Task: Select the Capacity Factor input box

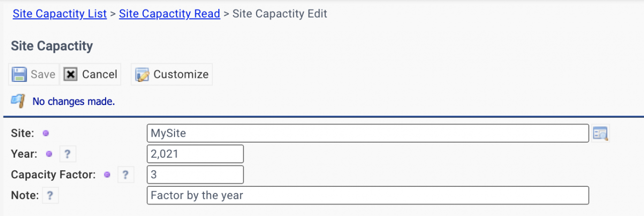Action: [196, 175]
